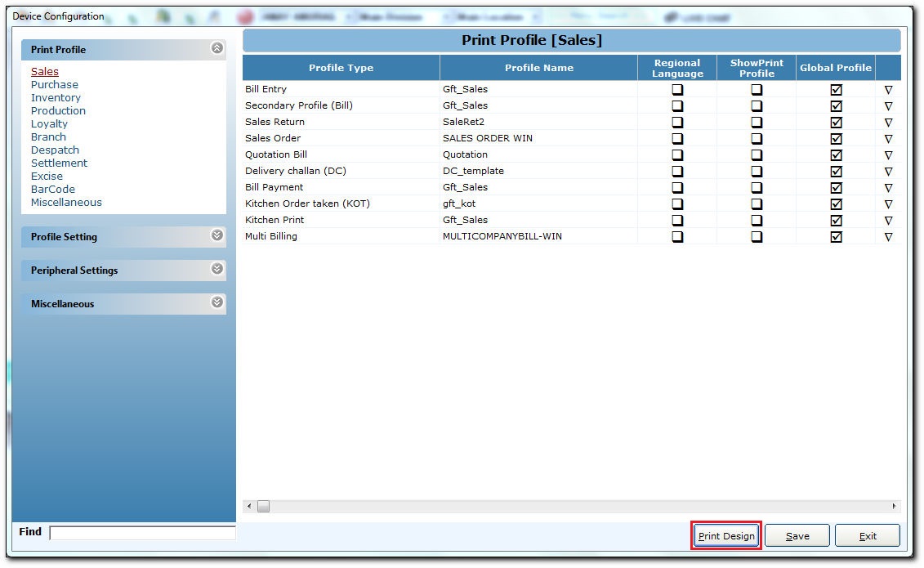Uncheck Global Profile for Kitchen Print
The width and height of the screenshot is (924, 568).
[x=836, y=221]
